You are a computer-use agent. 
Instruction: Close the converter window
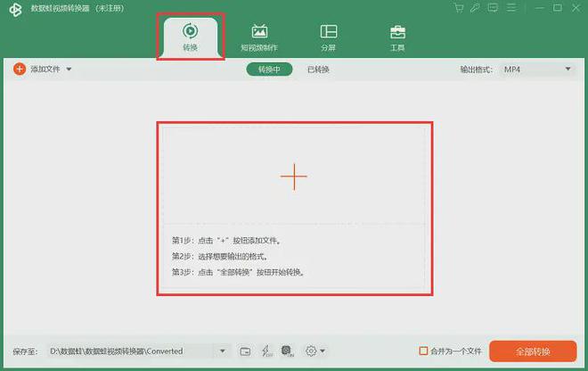[576, 7]
